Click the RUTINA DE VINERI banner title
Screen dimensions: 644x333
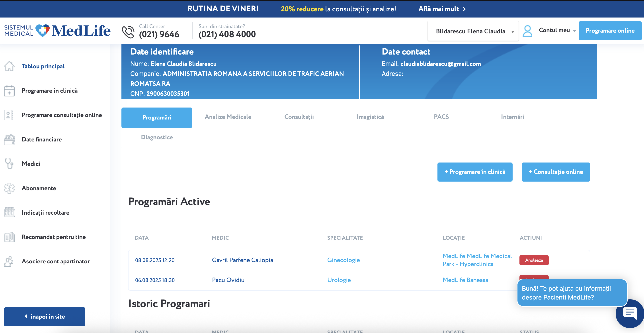tap(223, 9)
